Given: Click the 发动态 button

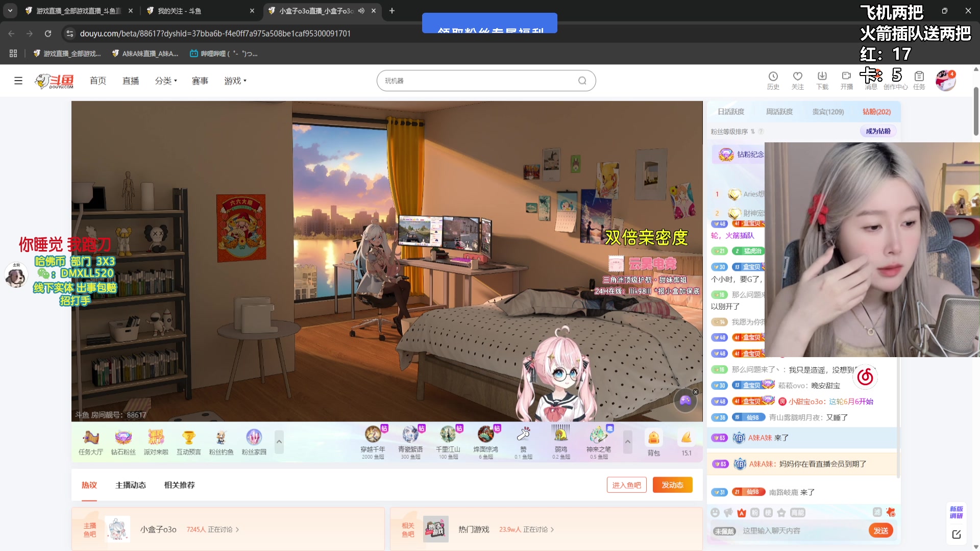Looking at the screenshot, I should tap(672, 485).
